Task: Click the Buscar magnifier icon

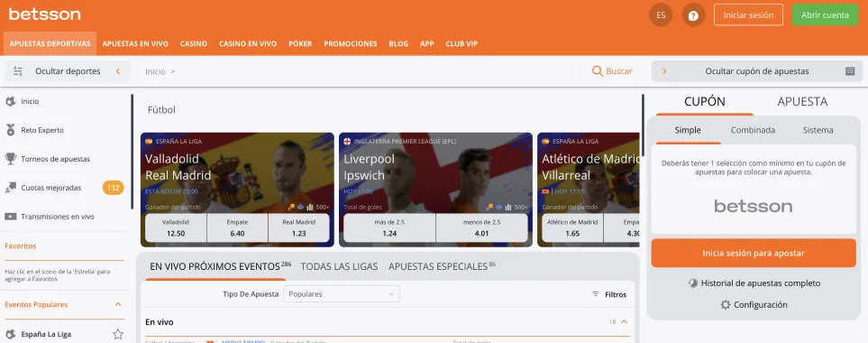Action: (598, 71)
